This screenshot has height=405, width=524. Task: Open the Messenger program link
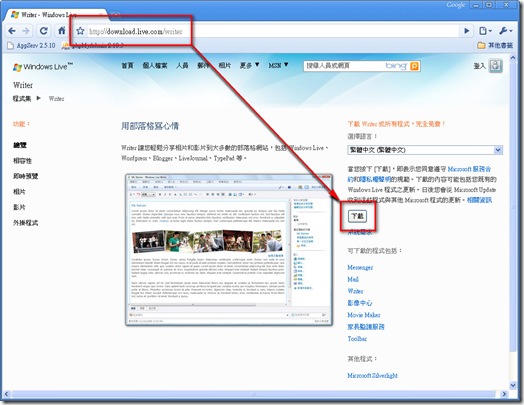pyautogui.click(x=360, y=267)
